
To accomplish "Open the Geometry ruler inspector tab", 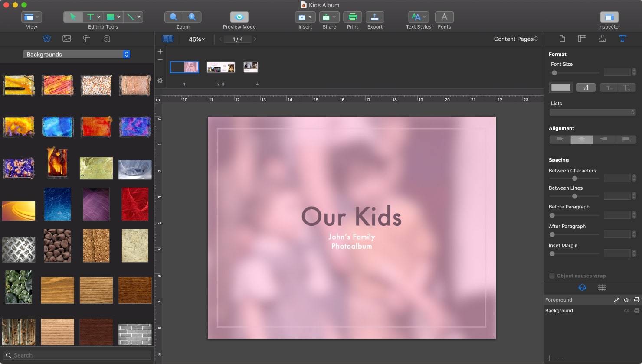I will (582, 39).
